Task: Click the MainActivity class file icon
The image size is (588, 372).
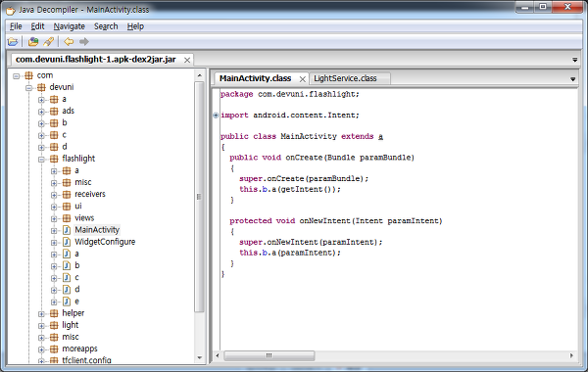Action: (x=67, y=230)
